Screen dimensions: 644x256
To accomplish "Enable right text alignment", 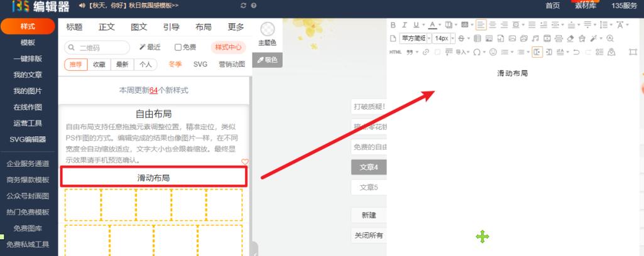I will (505, 25).
